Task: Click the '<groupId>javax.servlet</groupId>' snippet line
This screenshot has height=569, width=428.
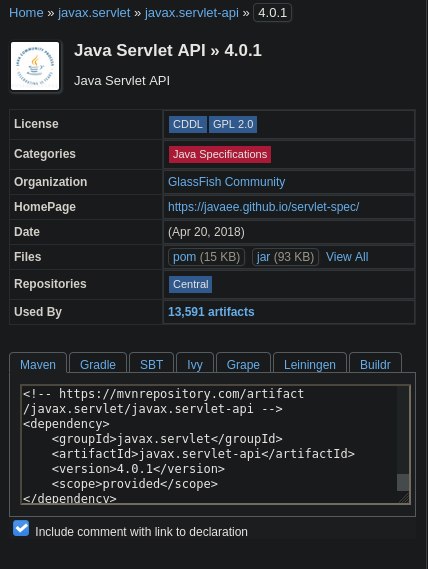Action: point(167,439)
